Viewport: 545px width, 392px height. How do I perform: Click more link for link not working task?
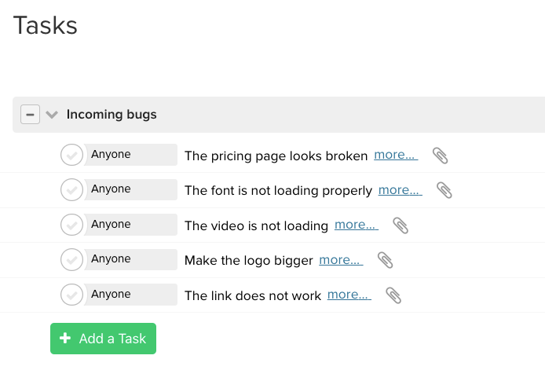(349, 295)
